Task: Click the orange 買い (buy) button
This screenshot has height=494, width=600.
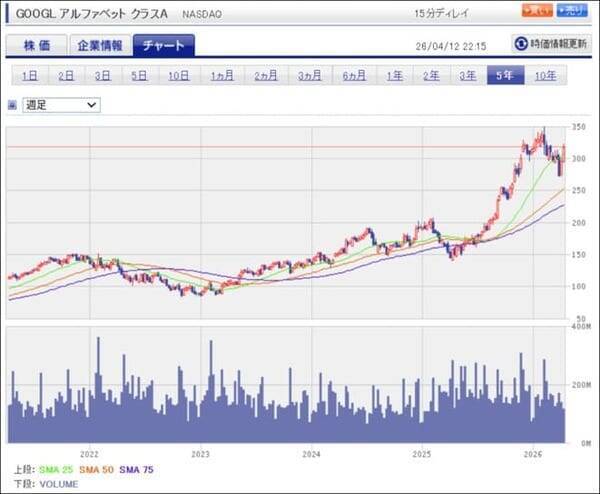Action: [x=536, y=11]
